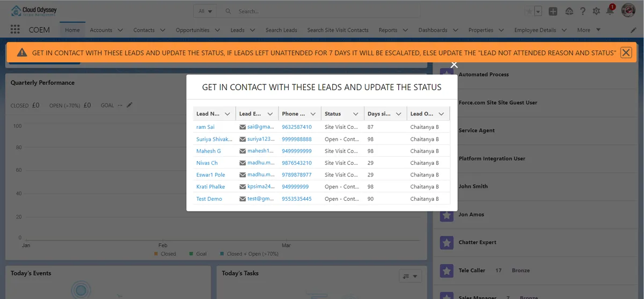Image resolution: width=644 pixels, height=299 pixels.
Task: Open the Lead Email column menu
Action: pos(270,114)
